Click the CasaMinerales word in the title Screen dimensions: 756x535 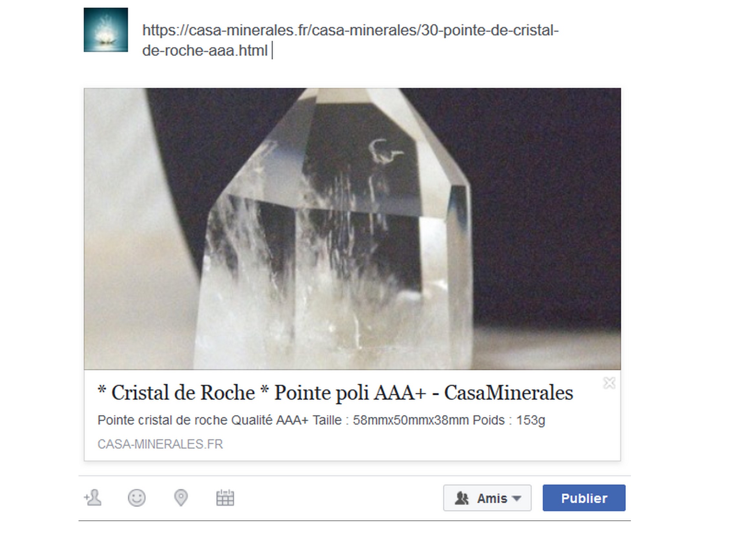[x=509, y=393]
